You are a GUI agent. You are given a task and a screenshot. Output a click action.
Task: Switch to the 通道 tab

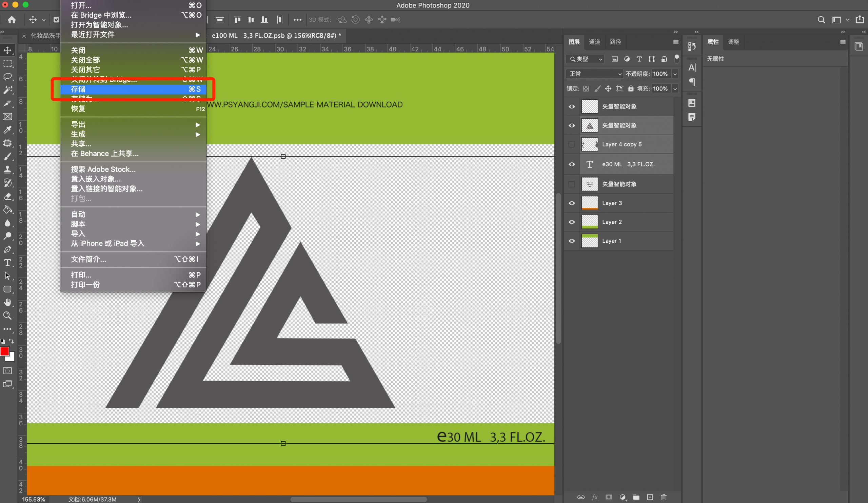tap(594, 42)
